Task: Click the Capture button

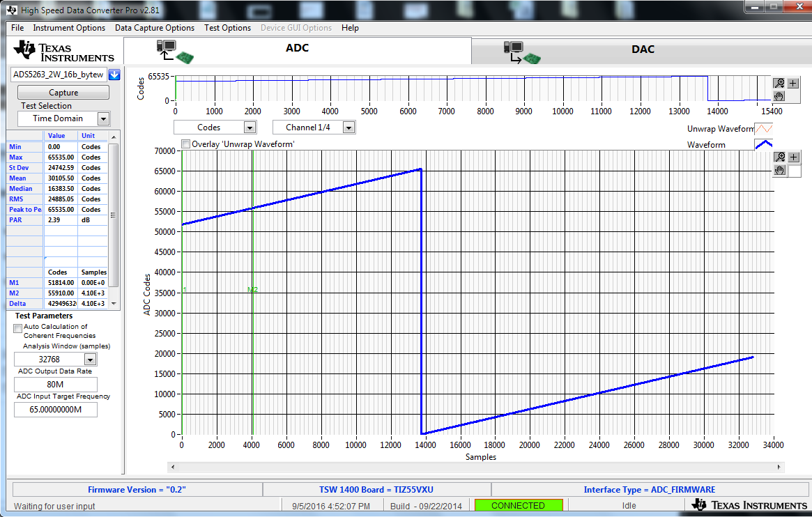Action: (63, 93)
